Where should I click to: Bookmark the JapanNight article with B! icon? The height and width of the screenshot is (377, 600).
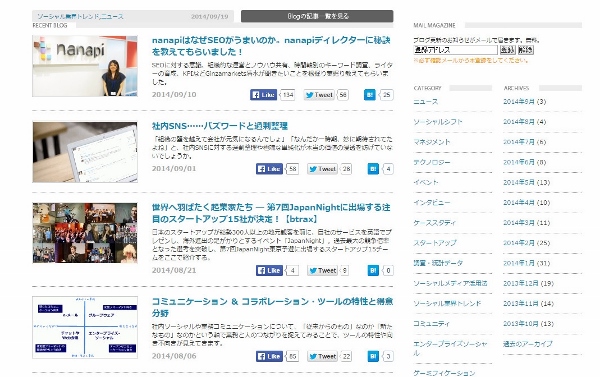click(x=373, y=270)
